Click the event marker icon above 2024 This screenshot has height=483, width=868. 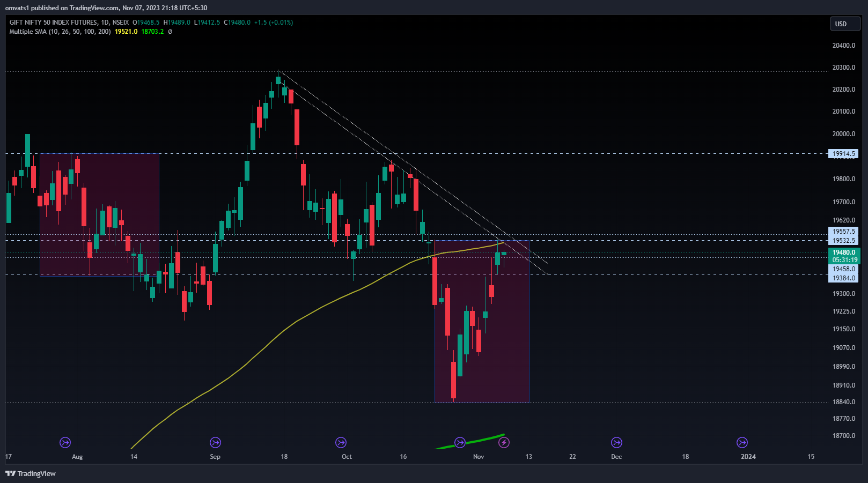tap(742, 442)
